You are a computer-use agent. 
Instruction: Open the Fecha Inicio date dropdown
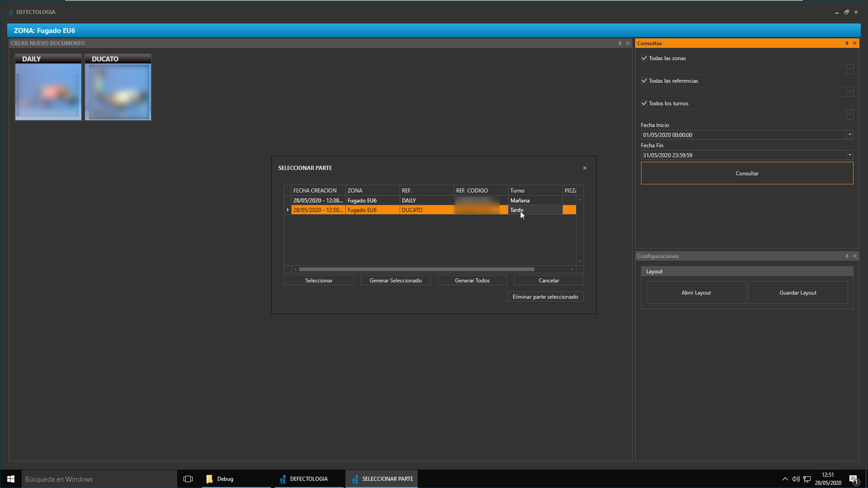pos(849,135)
